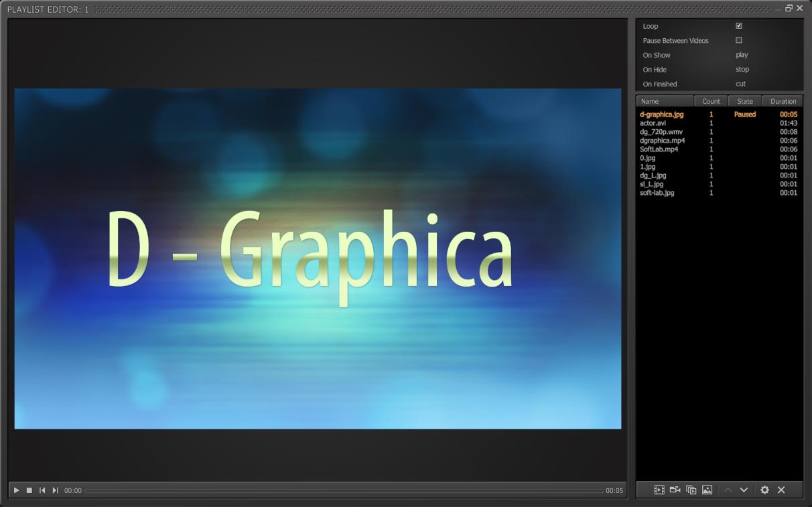Screen dimensions: 812x507
Task: Click the playback seek bar
Action: (344, 491)
